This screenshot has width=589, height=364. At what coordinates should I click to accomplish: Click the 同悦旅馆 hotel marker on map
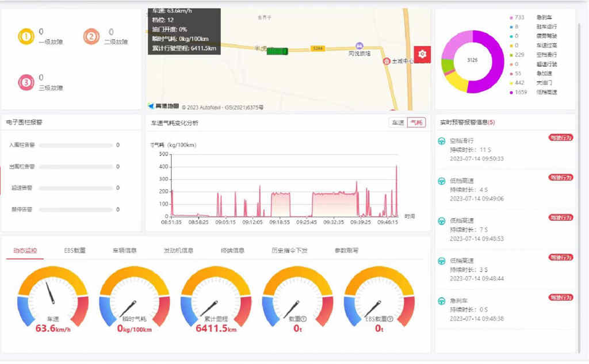(x=359, y=46)
